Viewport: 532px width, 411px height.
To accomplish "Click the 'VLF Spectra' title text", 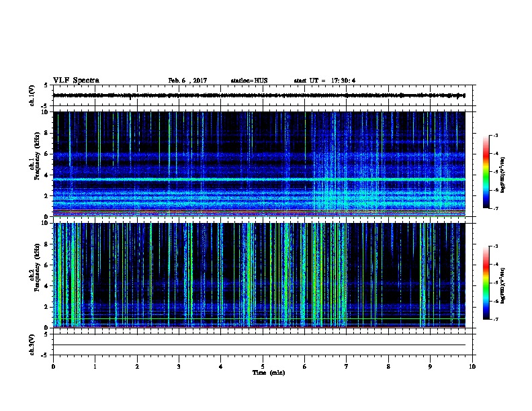I will coord(76,81).
